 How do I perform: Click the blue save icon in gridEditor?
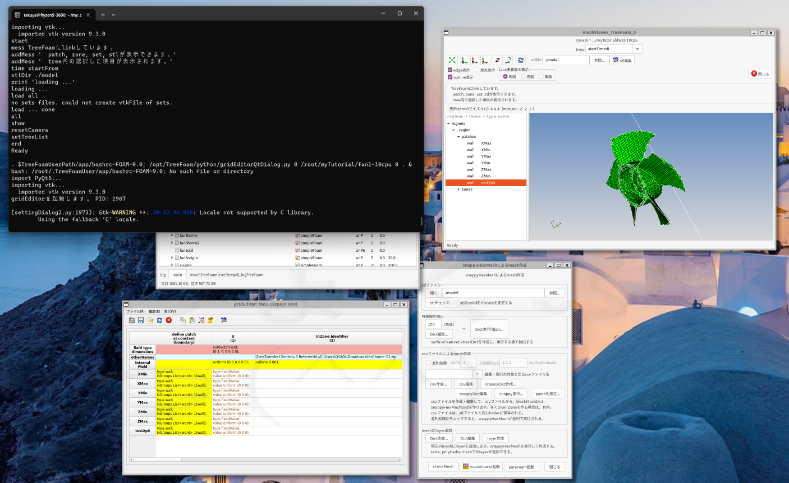[141, 320]
